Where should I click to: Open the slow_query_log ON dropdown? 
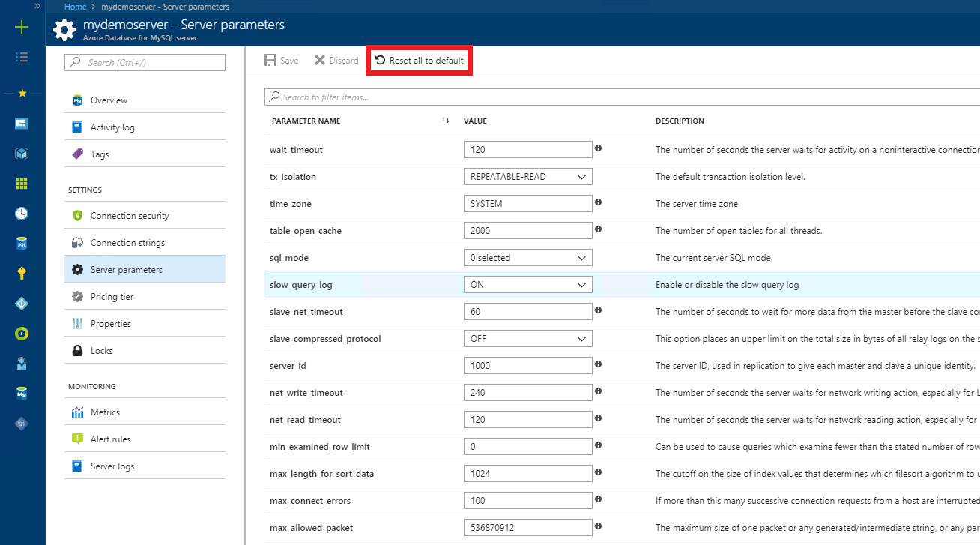[x=528, y=285]
